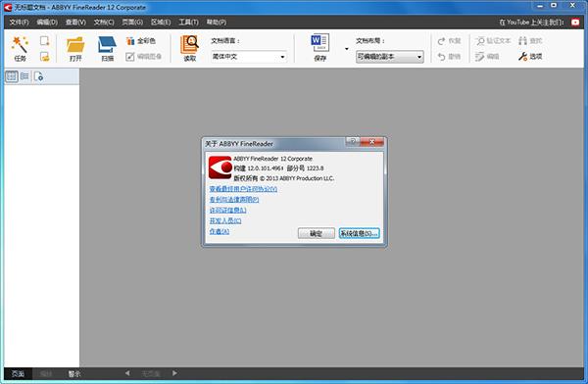Screen dimensions: 588x384
Task: Open the 帮助(P) menu
Action: point(217,23)
